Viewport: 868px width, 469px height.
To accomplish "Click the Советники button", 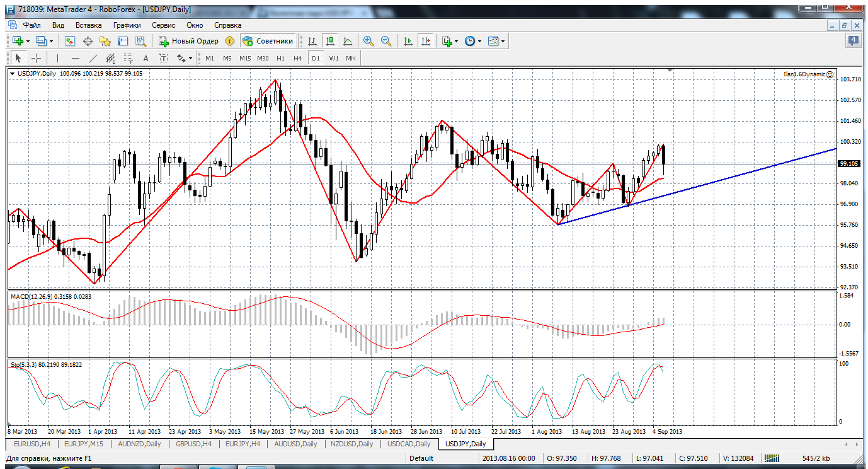I will [x=268, y=41].
